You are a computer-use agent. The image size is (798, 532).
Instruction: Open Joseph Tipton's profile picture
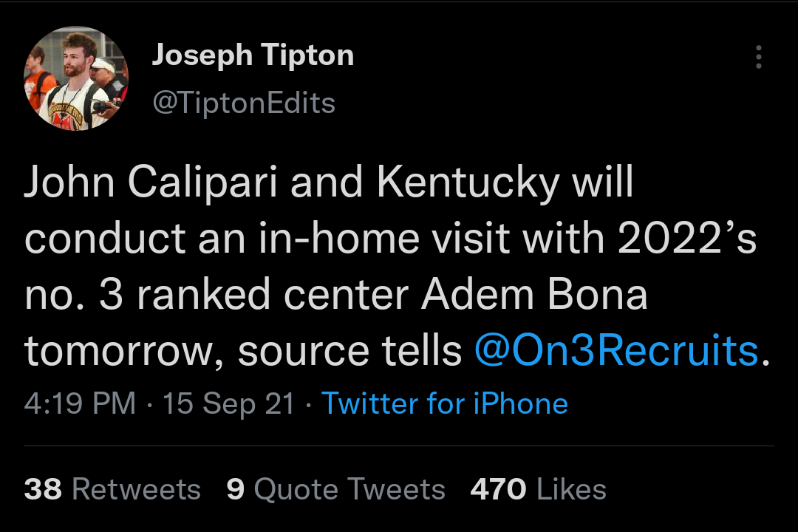(x=76, y=79)
